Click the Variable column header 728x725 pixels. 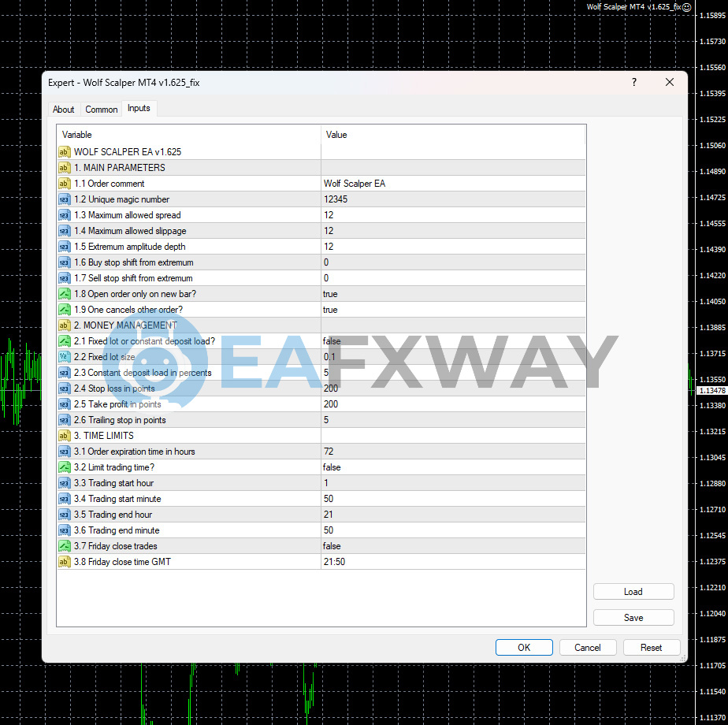coord(189,135)
